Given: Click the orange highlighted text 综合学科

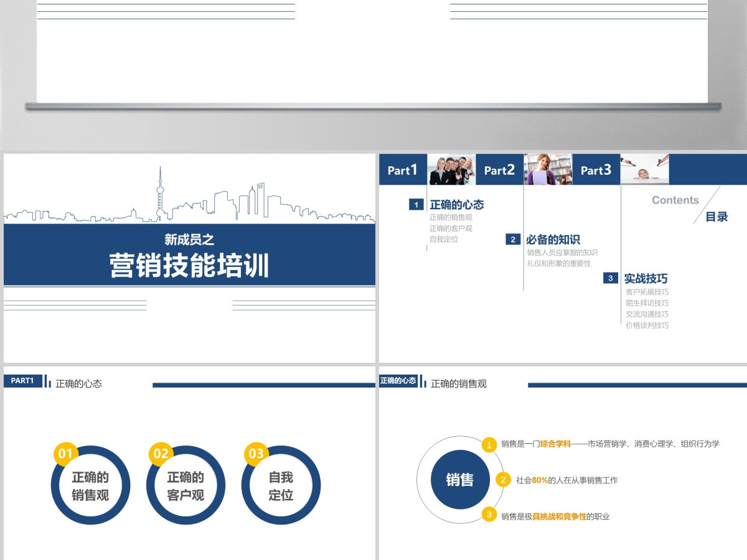Looking at the screenshot, I should pos(555,444).
